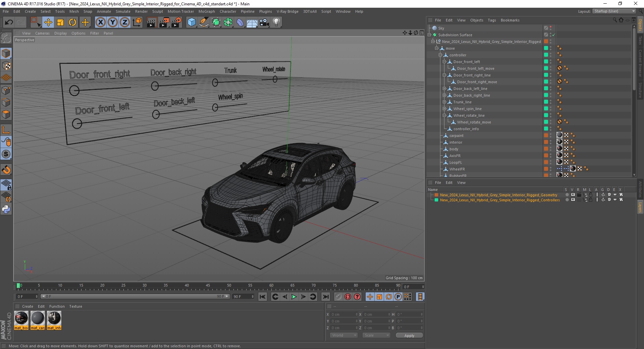Collapse the Subdivision Surface node
Viewport: 644px width, 349px height.
(429, 35)
